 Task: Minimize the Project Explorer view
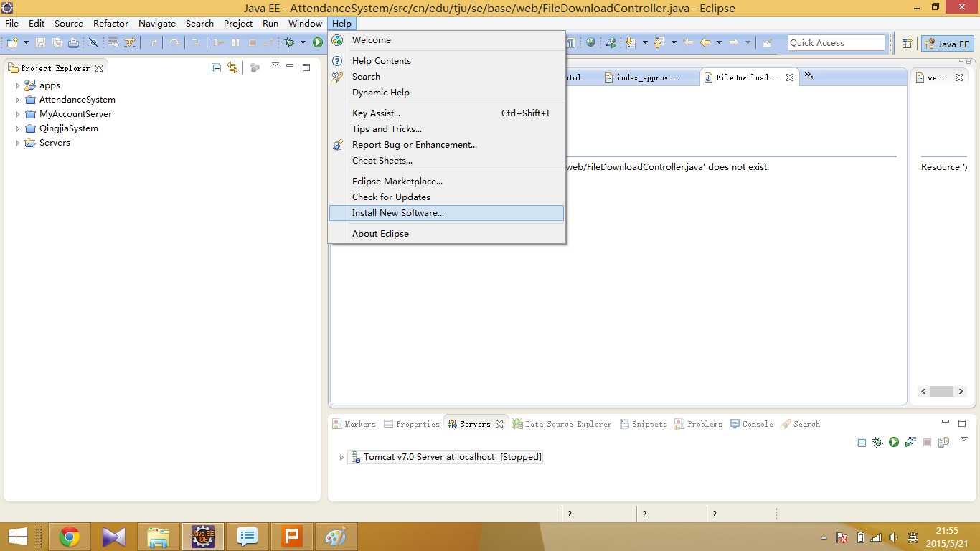point(290,67)
